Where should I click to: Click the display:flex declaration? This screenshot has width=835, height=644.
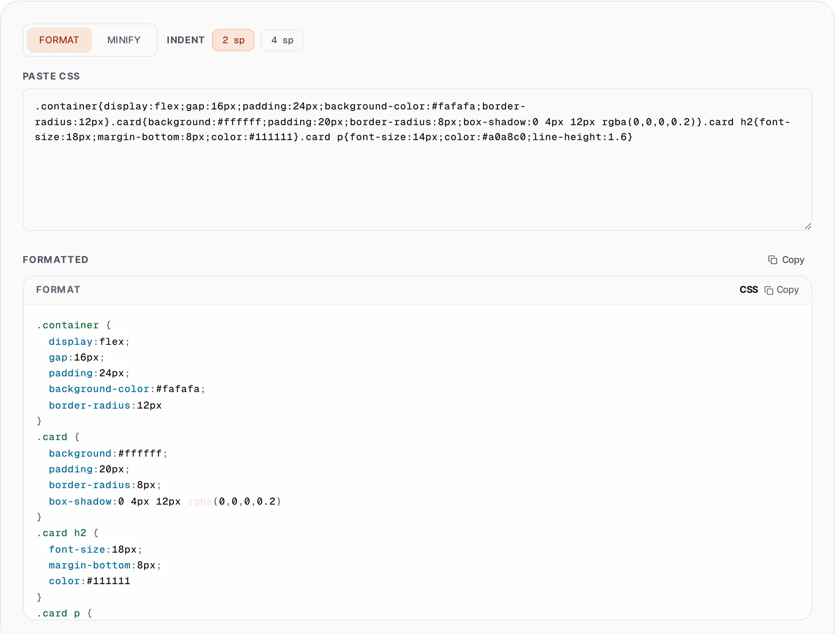(89, 342)
